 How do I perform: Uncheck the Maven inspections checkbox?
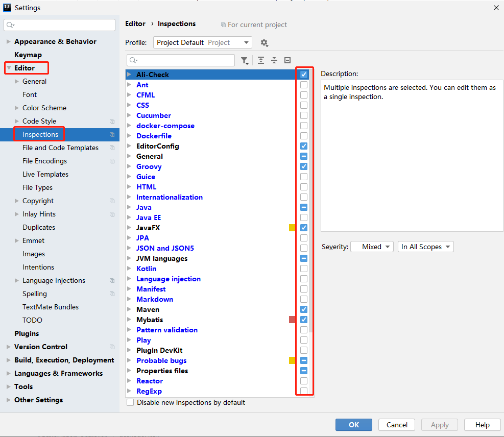[304, 309]
